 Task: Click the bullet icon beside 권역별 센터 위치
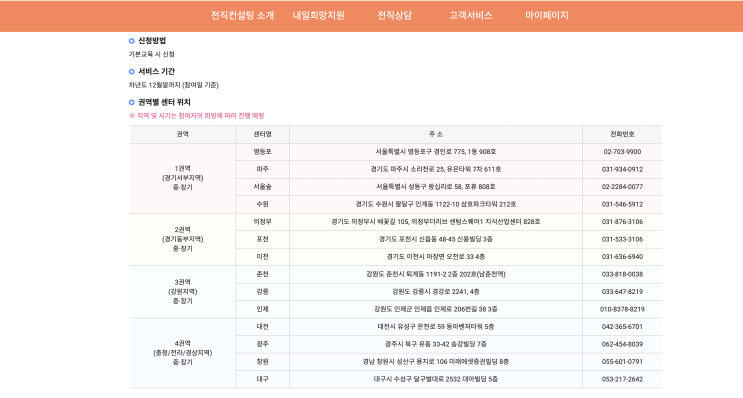pos(132,102)
